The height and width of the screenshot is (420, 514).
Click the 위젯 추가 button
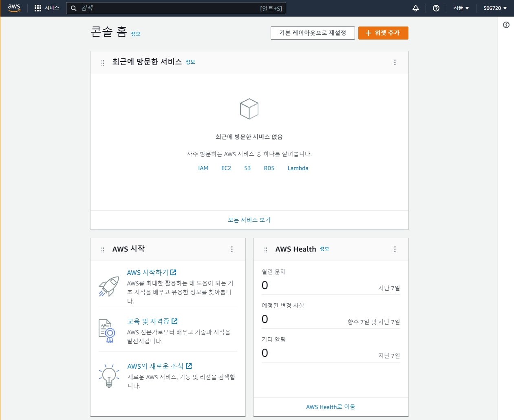click(x=383, y=33)
